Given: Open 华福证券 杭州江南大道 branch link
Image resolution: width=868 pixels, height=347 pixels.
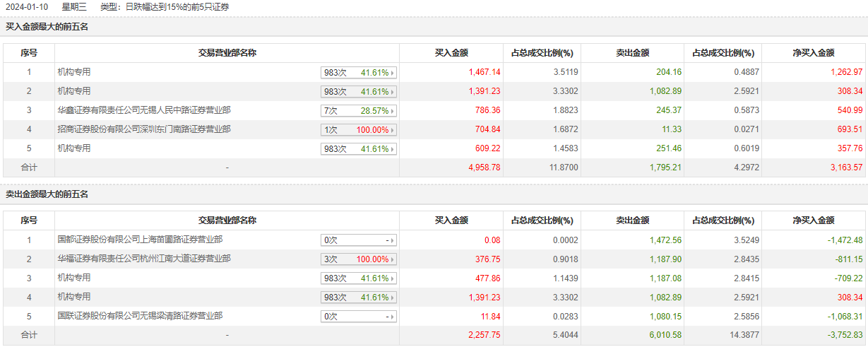Looking at the screenshot, I should tap(143, 259).
